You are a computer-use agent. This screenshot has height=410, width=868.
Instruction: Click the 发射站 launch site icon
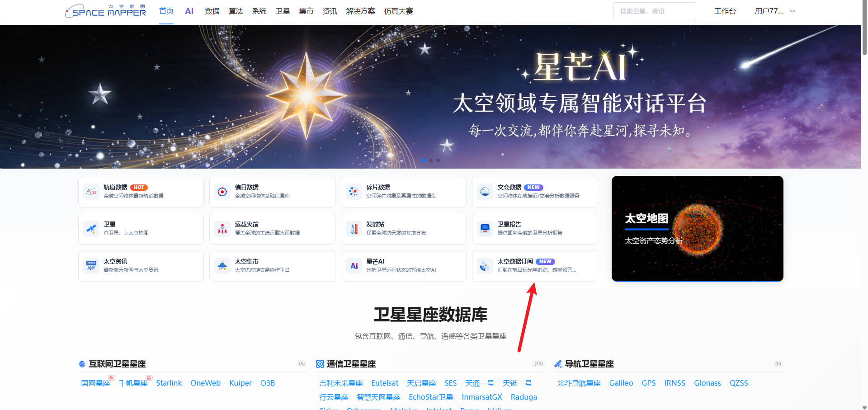tap(354, 229)
